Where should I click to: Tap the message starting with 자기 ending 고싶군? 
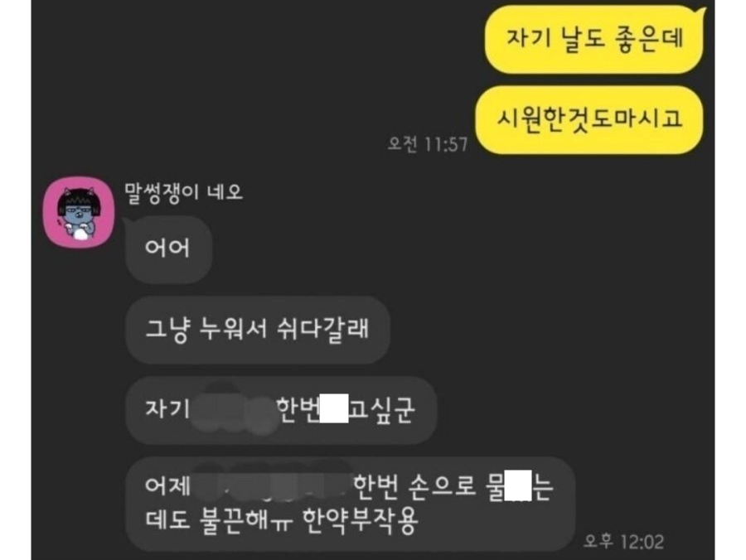[281, 410]
